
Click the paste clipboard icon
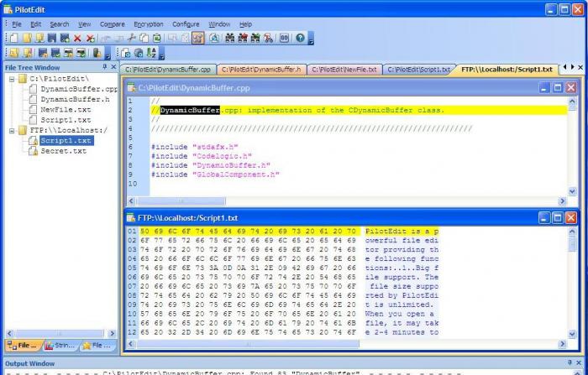(157, 38)
